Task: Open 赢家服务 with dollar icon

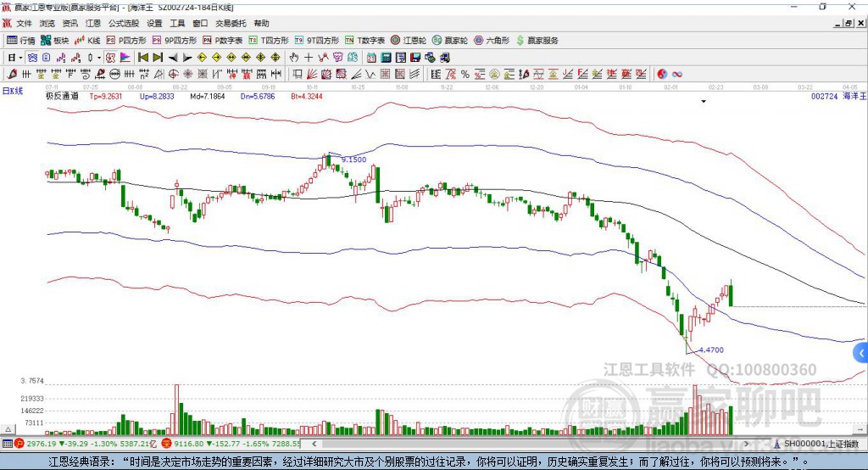Action: (537, 41)
